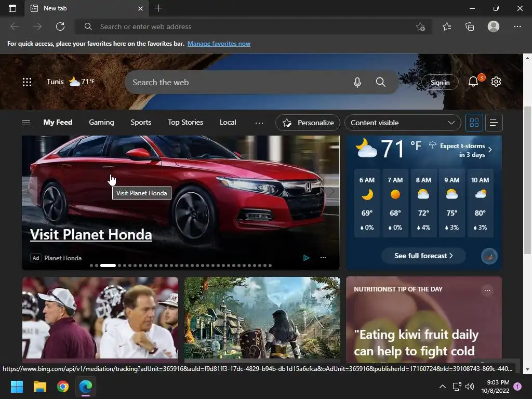Click the browser back arrow

15,26
